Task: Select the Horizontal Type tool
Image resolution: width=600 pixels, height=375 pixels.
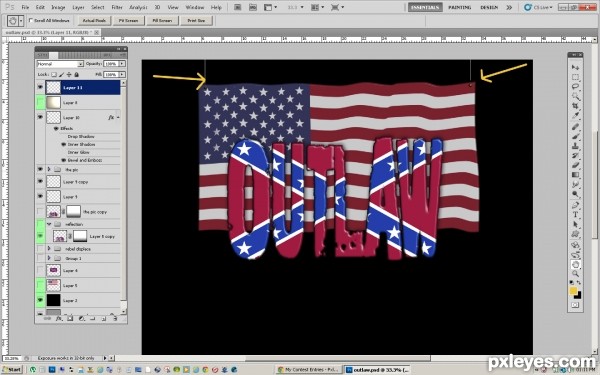Action: (x=575, y=215)
